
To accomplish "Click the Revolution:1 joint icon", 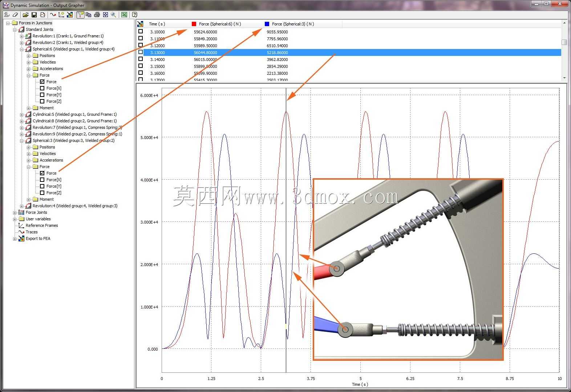I will [28, 36].
